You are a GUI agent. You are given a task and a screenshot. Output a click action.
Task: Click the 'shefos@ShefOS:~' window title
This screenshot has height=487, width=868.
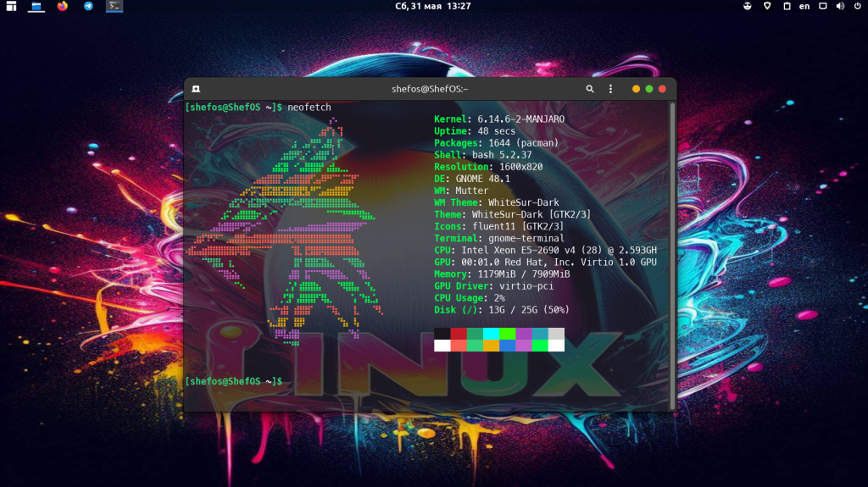pos(430,89)
